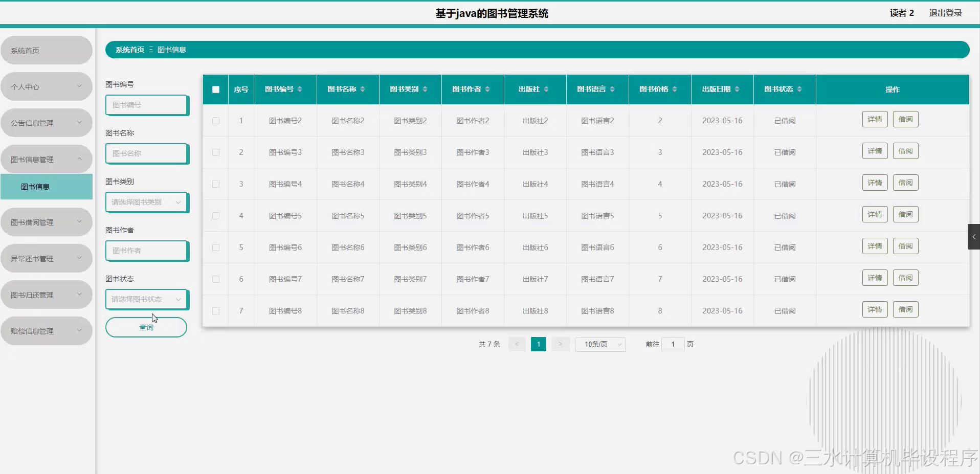Sort the 图书状态 column
The image size is (980, 474).
pyautogui.click(x=799, y=89)
